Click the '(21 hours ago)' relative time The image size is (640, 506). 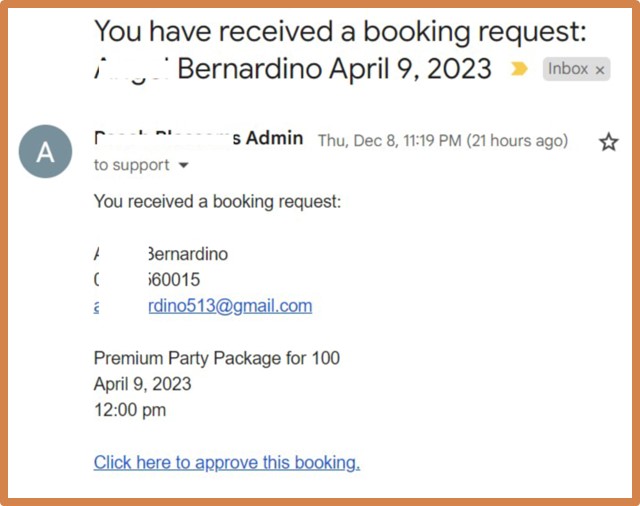(517, 141)
